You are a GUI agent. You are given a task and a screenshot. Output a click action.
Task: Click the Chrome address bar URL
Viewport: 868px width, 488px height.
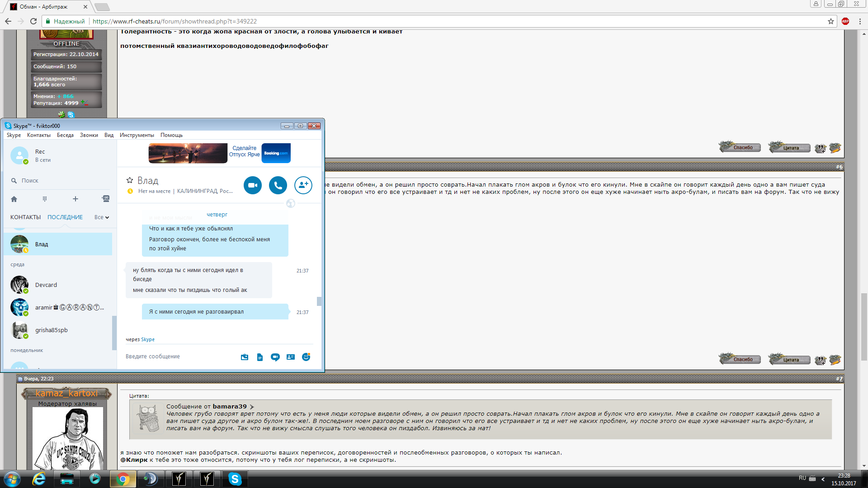175,21
